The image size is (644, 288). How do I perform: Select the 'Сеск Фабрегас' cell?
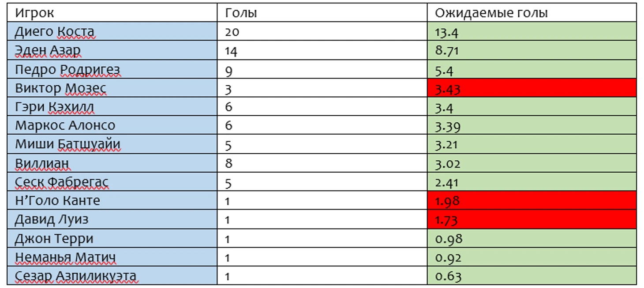112,182
